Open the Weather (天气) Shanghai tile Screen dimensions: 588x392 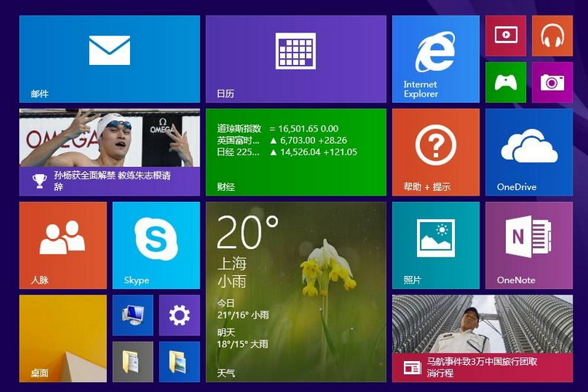click(x=296, y=291)
